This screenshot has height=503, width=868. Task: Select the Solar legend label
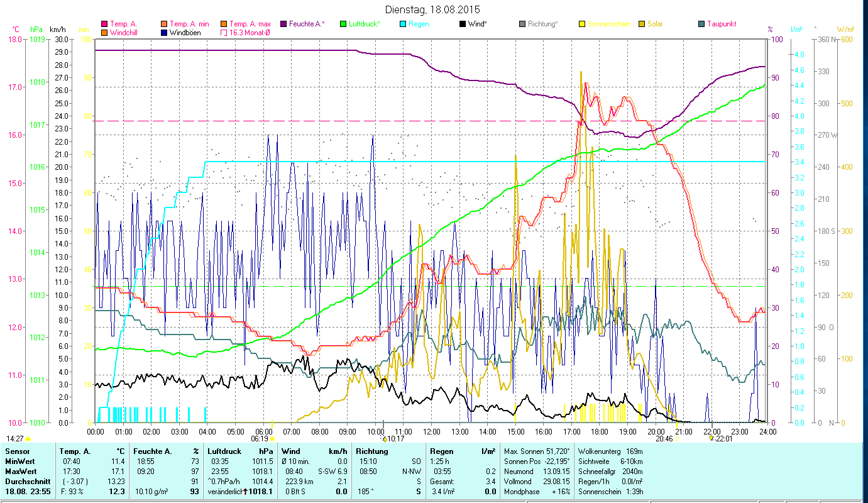click(x=656, y=24)
